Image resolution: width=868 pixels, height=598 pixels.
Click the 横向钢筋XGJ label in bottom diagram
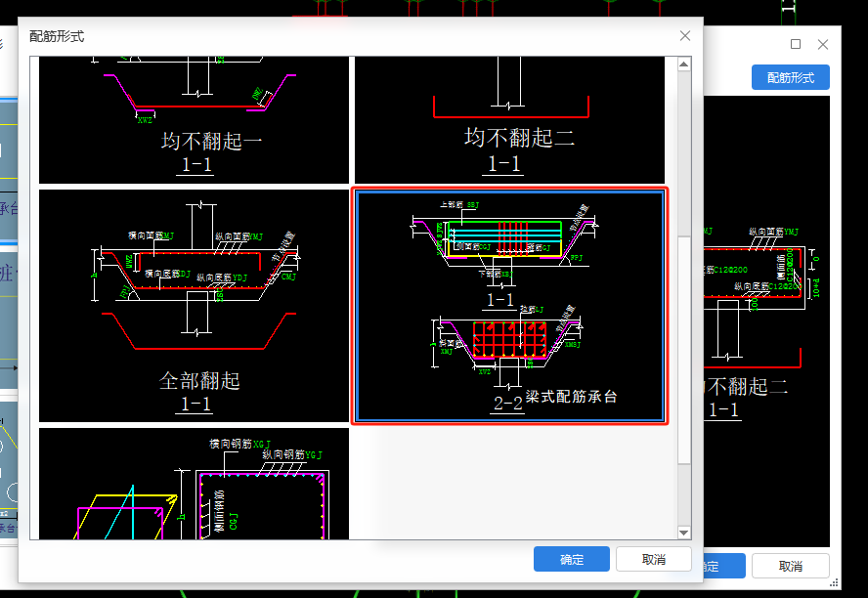239,444
